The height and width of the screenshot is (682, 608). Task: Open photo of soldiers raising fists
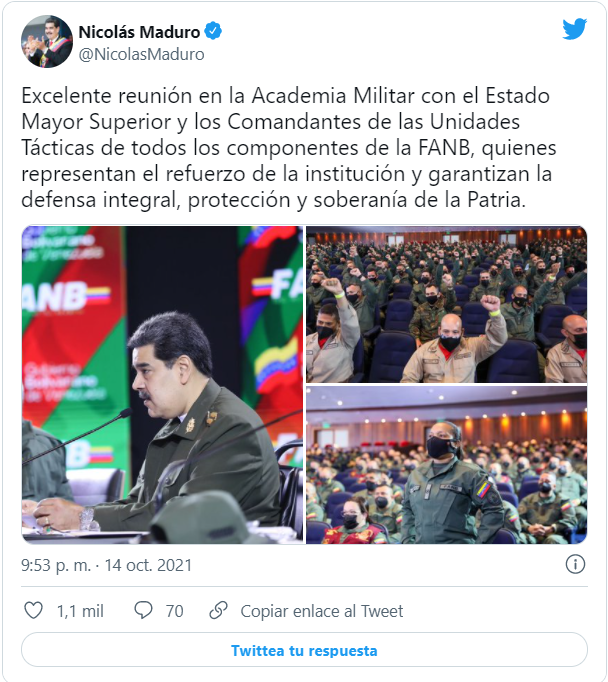pyautogui.click(x=447, y=304)
